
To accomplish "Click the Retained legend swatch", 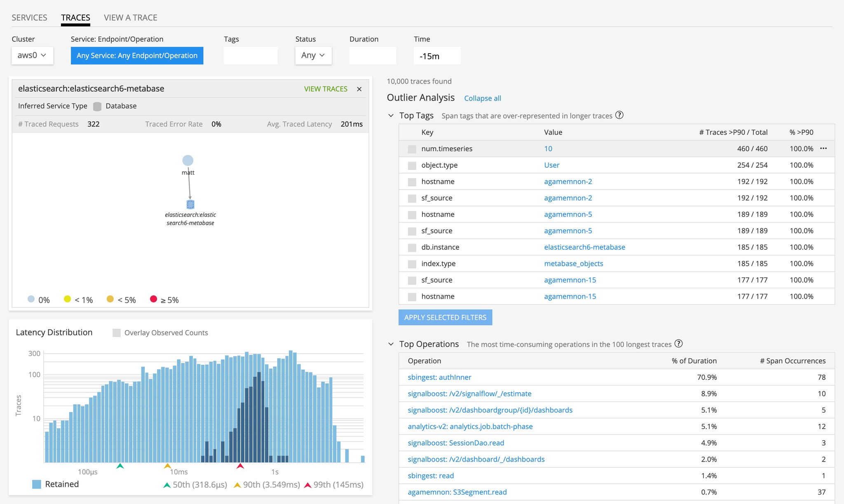I will tap(37, 484).
